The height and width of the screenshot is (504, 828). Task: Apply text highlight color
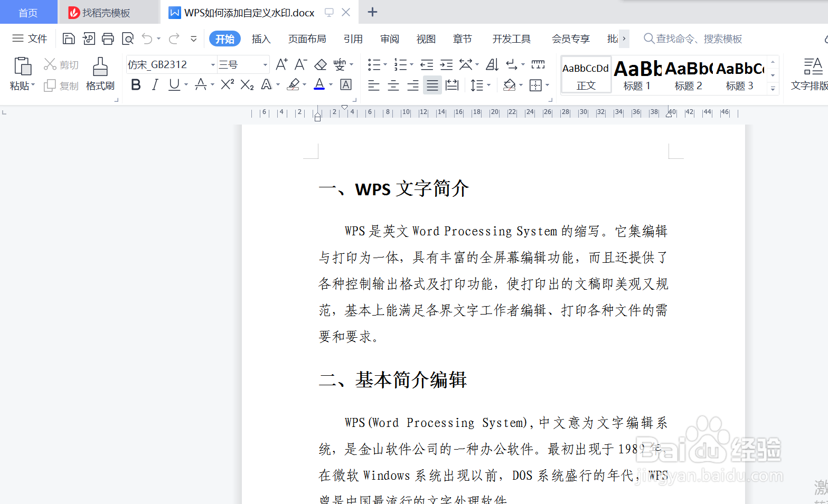pyautogui.click(x=293, y=84)
